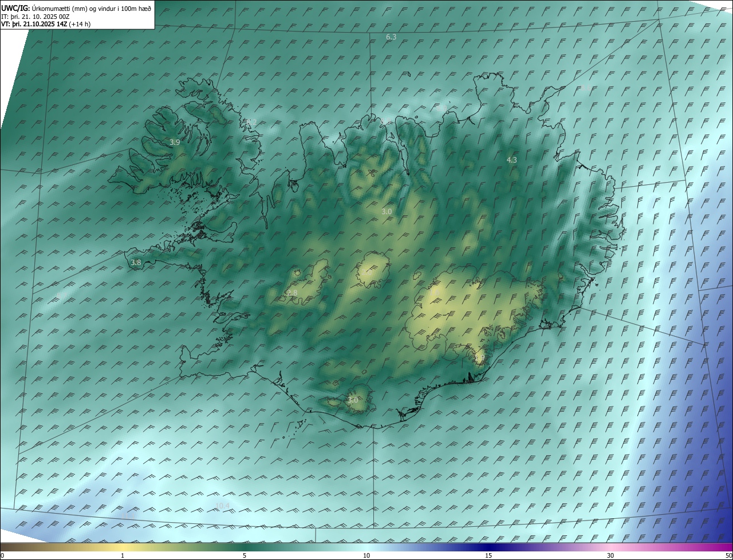Click the 3.0 value in north-central Iceland
The height and width of the screenshot is (560, 733).
(387, 212)
